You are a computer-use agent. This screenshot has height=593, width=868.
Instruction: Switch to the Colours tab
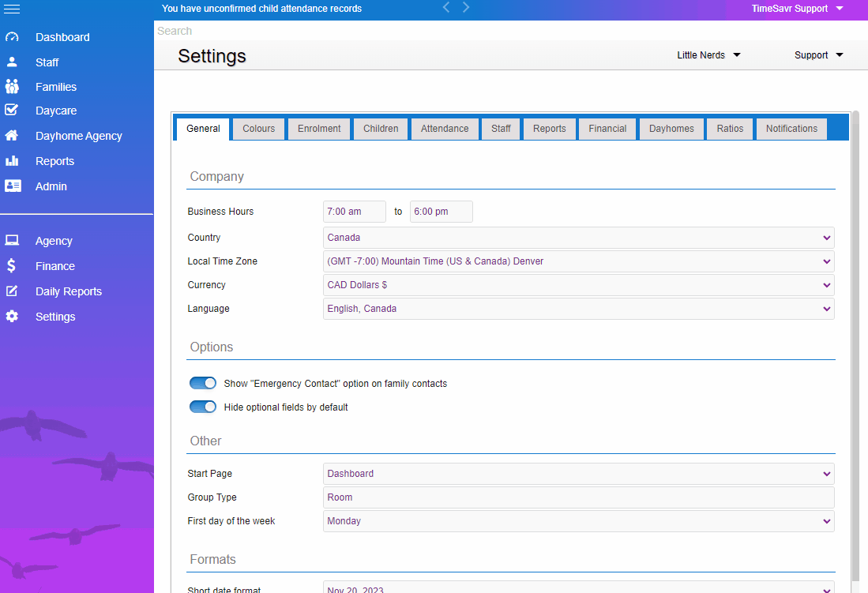258,129
